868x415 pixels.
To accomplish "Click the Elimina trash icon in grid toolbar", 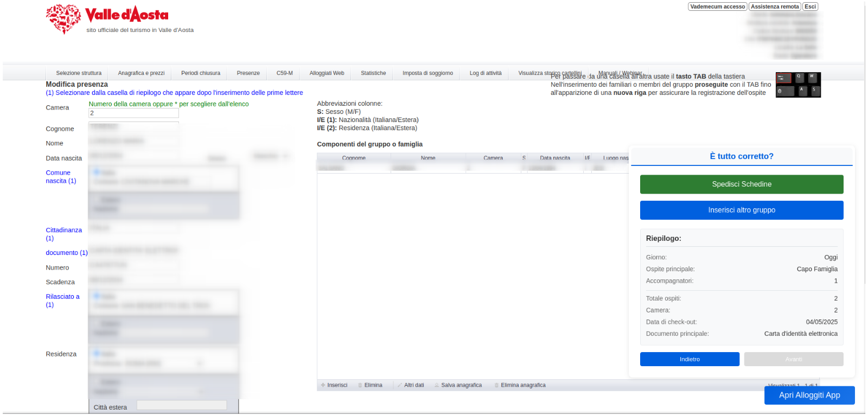I will tap(360, 385).
